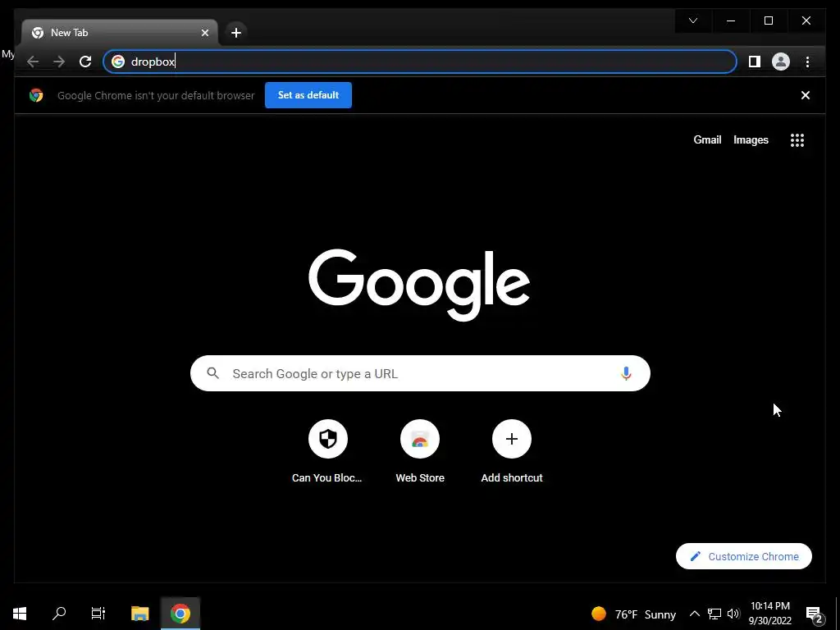Reload the current page

tap(85, 62)
